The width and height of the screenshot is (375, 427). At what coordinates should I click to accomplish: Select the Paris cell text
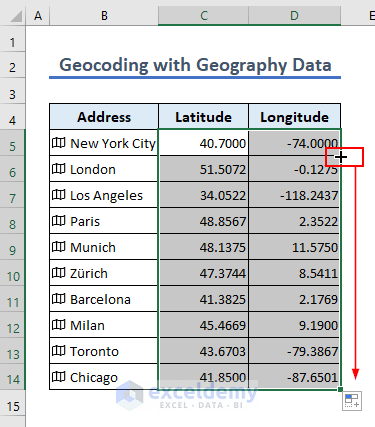coord(85,221)
